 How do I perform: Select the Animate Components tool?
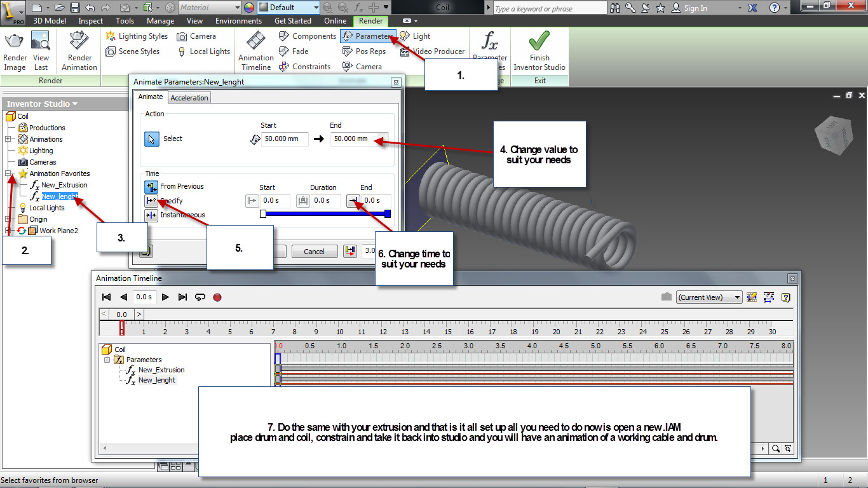(x=308, y=36)
